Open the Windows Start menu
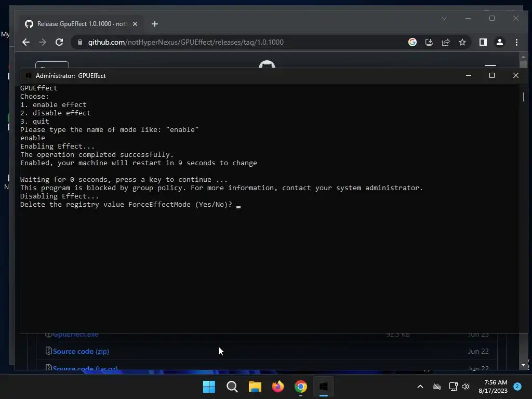Screen dimensions: 532x399 (x=209, y=387)
